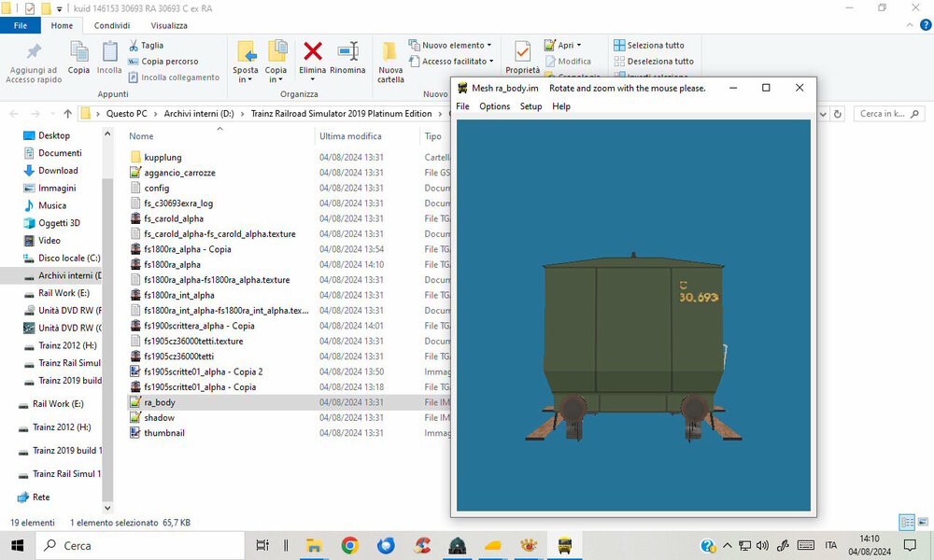Click the wagon 3D model in the viewport

634,346
